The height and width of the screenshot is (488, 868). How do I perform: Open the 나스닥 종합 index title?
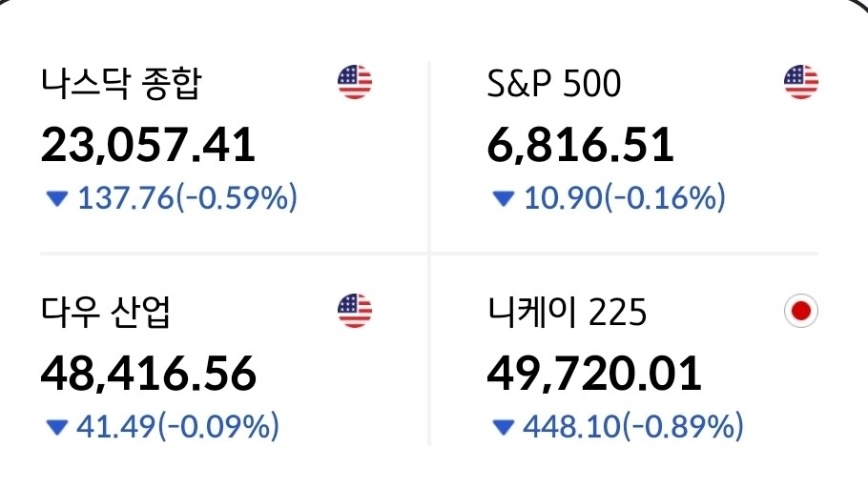(121, 85)
